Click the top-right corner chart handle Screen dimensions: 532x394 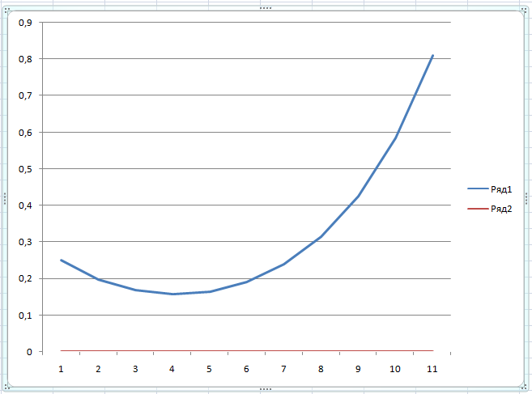(524, 11)
